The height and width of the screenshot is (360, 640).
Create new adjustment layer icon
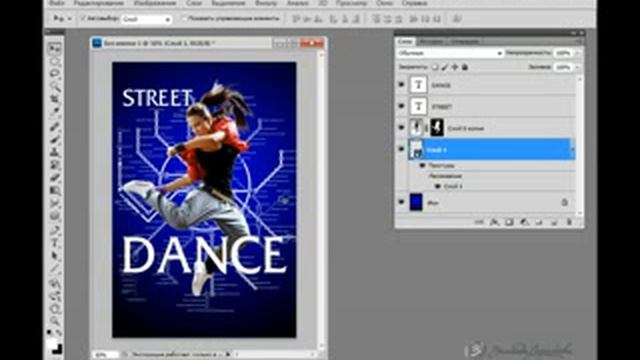point(524,222)
